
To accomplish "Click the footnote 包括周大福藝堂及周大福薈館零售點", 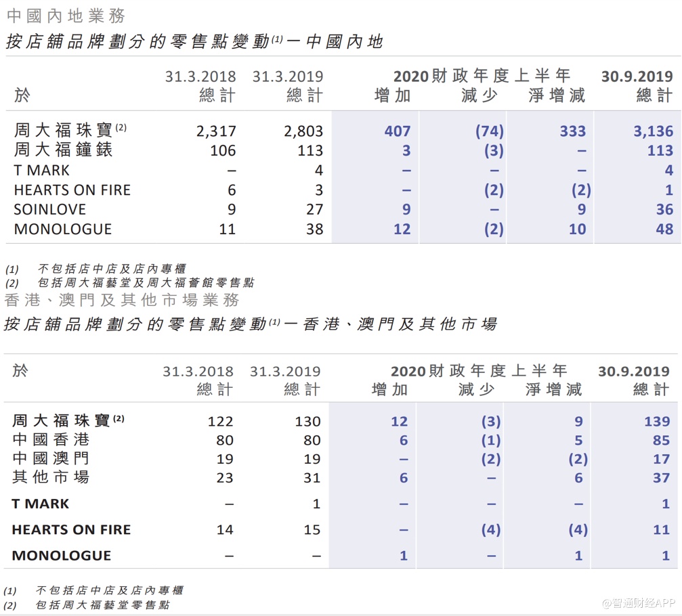I will tap(146, 283).
